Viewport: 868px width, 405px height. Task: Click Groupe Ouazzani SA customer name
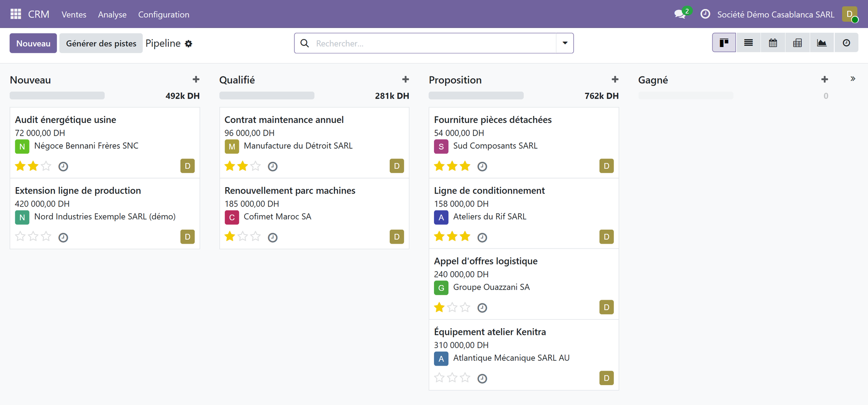click(x=491, y=287)
